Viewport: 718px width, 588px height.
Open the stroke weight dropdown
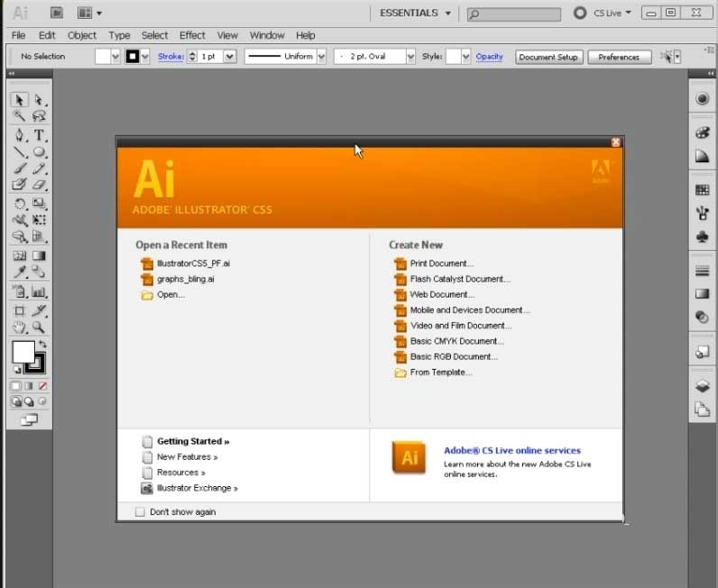(230, 56)
